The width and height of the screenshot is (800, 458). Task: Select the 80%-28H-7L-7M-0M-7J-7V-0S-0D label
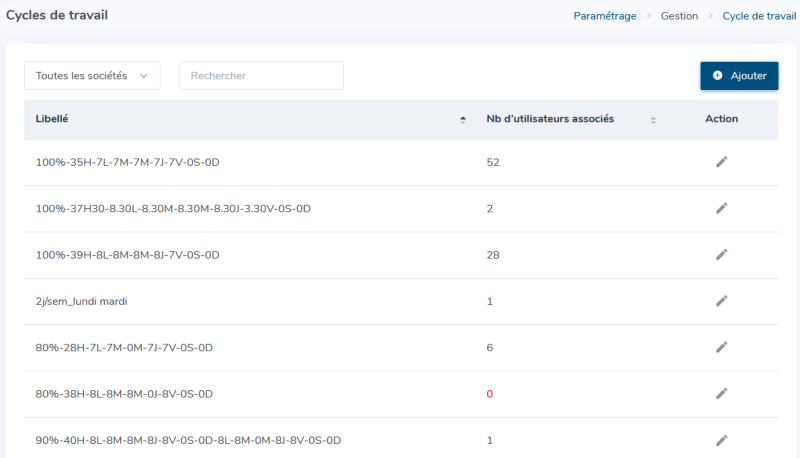click(124, 348)
